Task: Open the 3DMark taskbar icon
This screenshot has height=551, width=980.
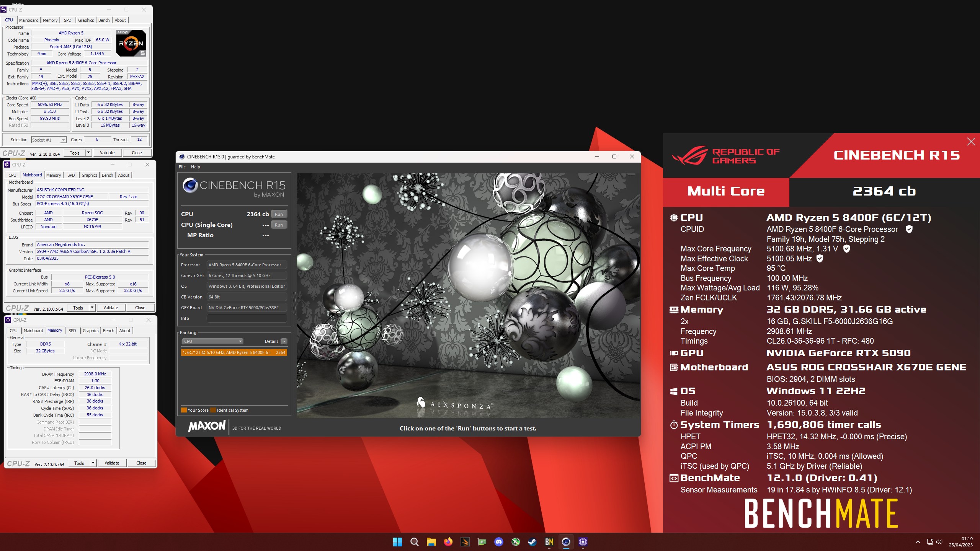Action: [x=465, y=542]
